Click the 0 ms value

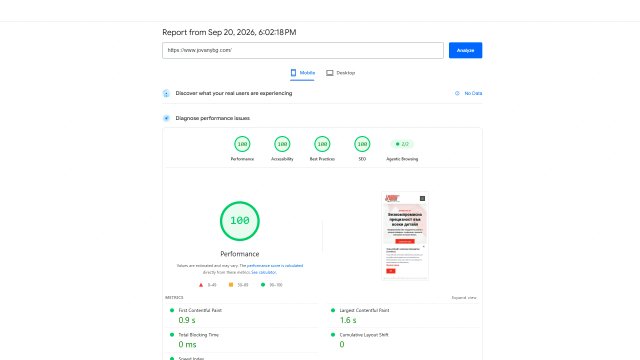pyautogui.click(x=187, y=345)
